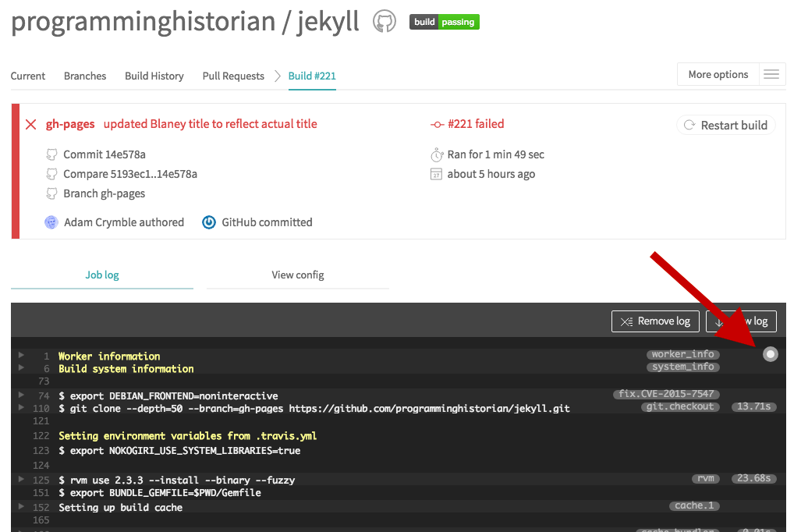Click the red X failed-build icon

tap(30, 125)
